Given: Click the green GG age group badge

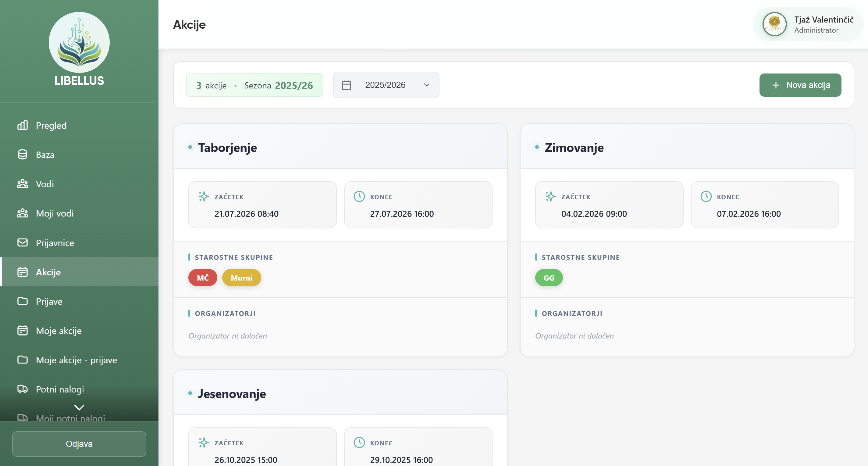Looking at the screenshot, I should [x=549, y=278].
